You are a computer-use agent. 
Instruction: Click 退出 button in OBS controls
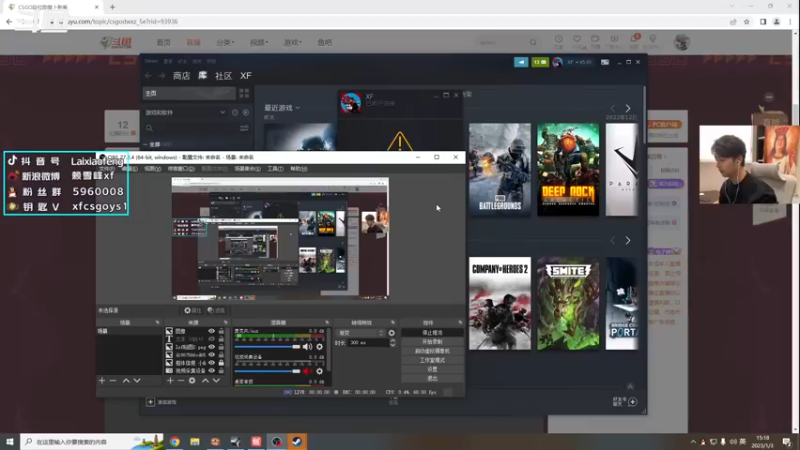coord(432,379)
